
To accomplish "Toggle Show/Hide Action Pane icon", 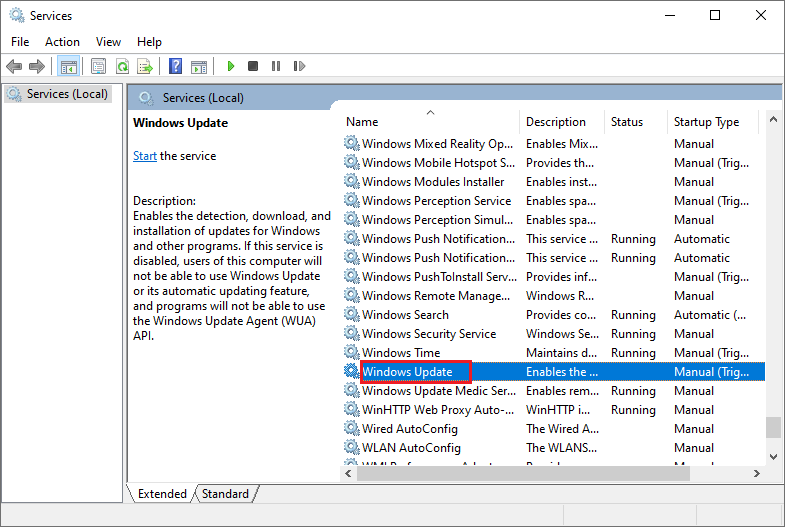I will click(199, 66).
